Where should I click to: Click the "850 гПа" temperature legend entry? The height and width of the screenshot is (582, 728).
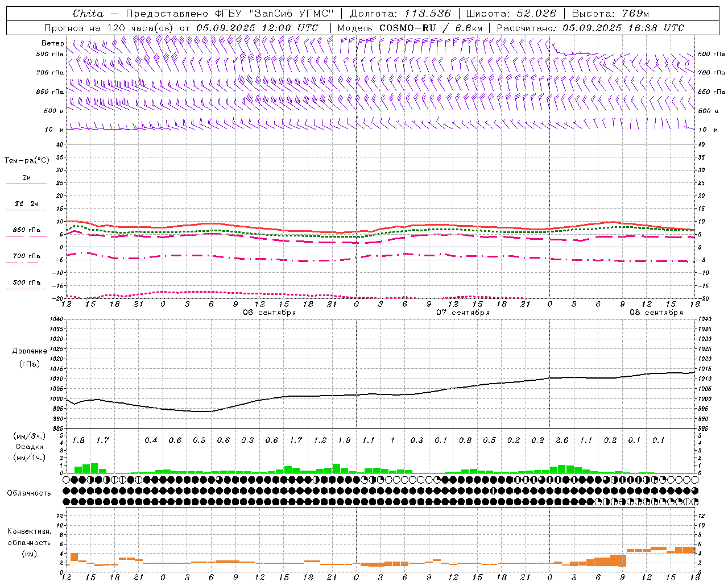click(x=27, y=230)
